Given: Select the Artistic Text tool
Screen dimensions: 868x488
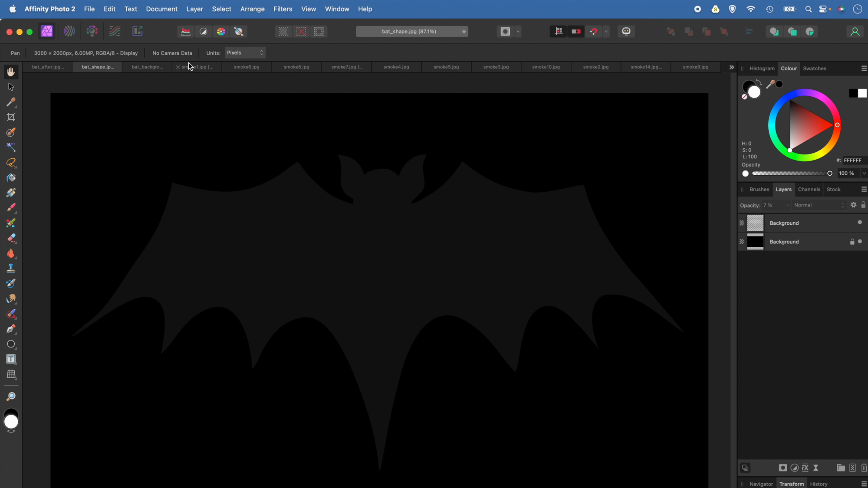Looking at the screenshot, I should tap(11, 359).
